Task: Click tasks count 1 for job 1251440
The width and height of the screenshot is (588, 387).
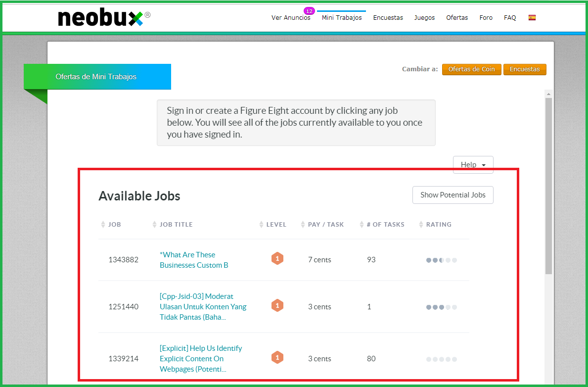Action: 369,307
